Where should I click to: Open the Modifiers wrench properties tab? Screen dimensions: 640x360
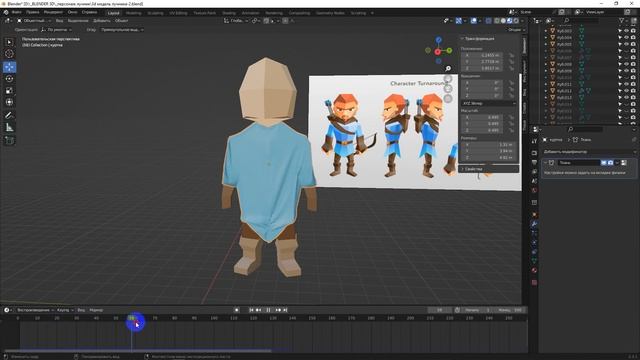point(534,224)
